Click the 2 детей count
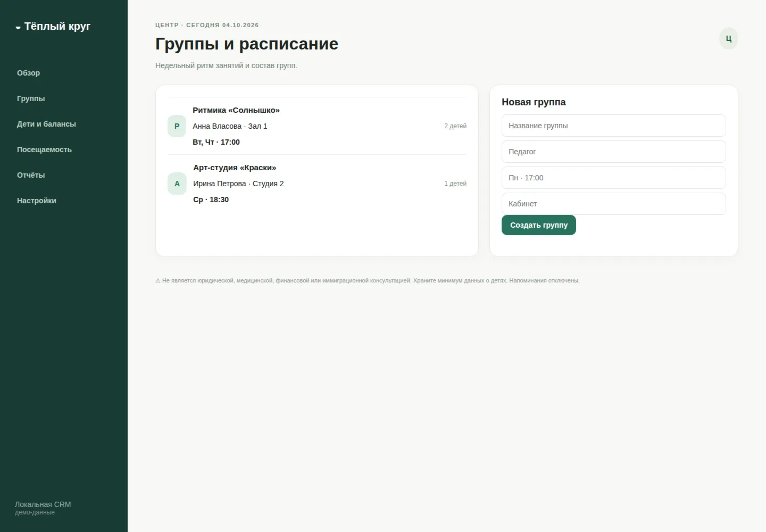Viewport: 766px width, 532px height. click(455, 126)
